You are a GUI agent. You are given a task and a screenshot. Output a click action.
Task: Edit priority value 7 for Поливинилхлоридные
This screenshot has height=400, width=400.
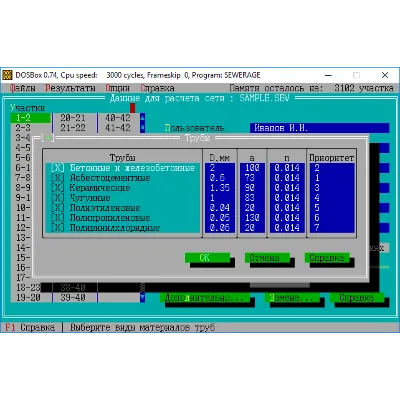[x=332, y=228]
